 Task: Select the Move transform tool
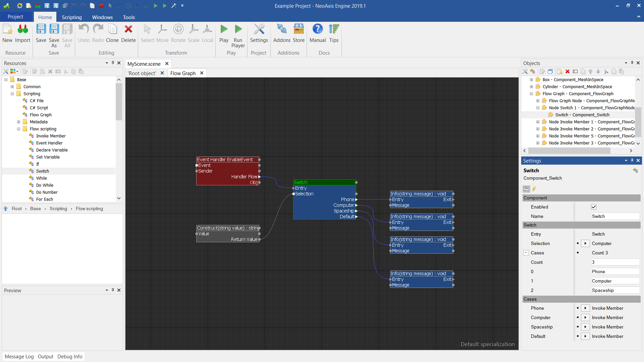pyautogui.click(x=162, y=33)
